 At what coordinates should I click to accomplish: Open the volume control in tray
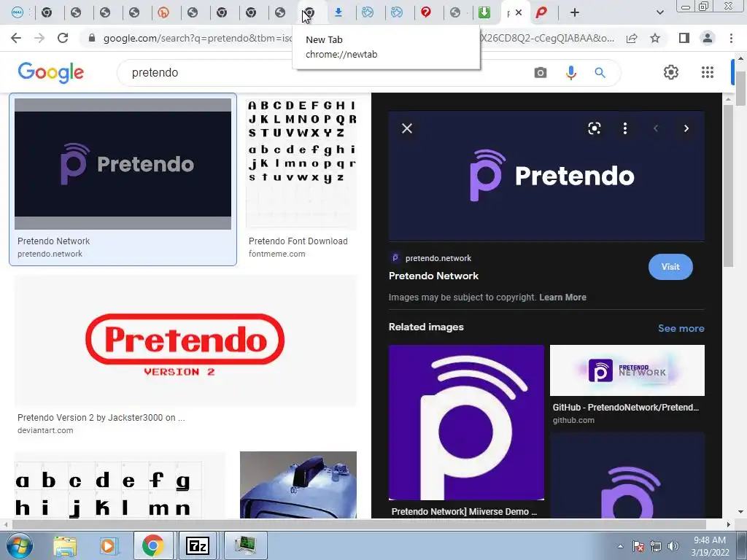(x=673, y=546)
